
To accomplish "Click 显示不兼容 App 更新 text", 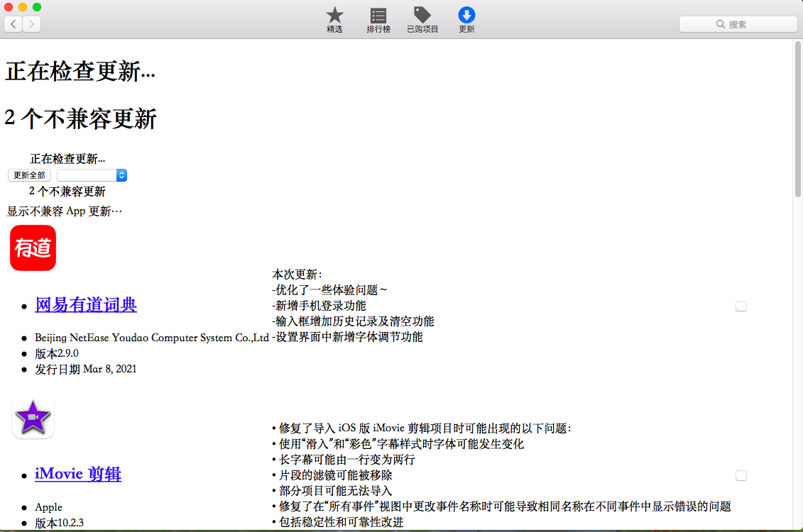I will pos(65,211).
